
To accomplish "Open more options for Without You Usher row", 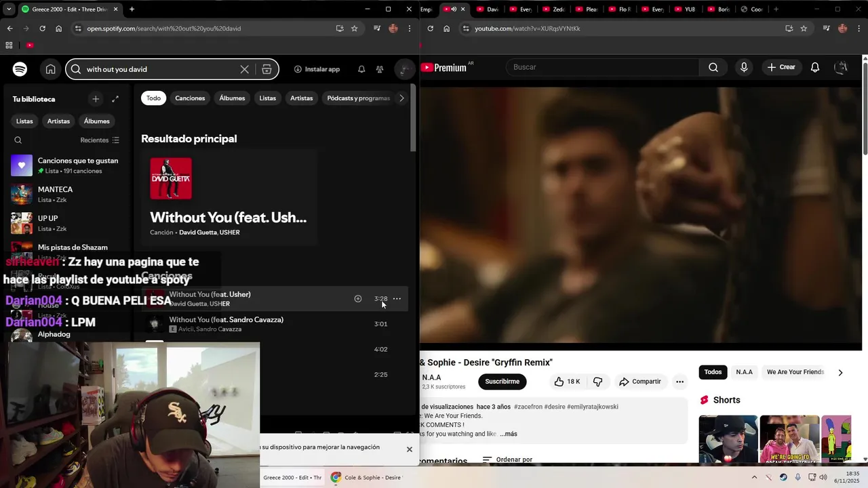I will tap(397, 299).
